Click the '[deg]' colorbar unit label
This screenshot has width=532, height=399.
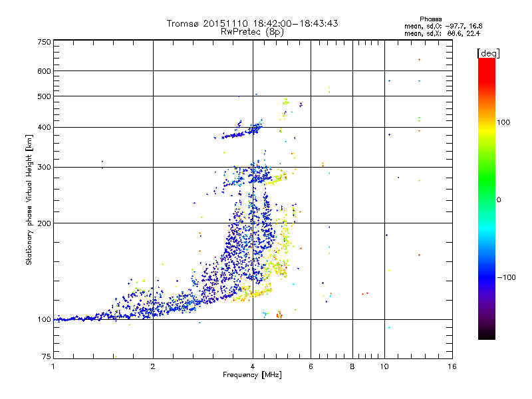(x=488, y=53)
